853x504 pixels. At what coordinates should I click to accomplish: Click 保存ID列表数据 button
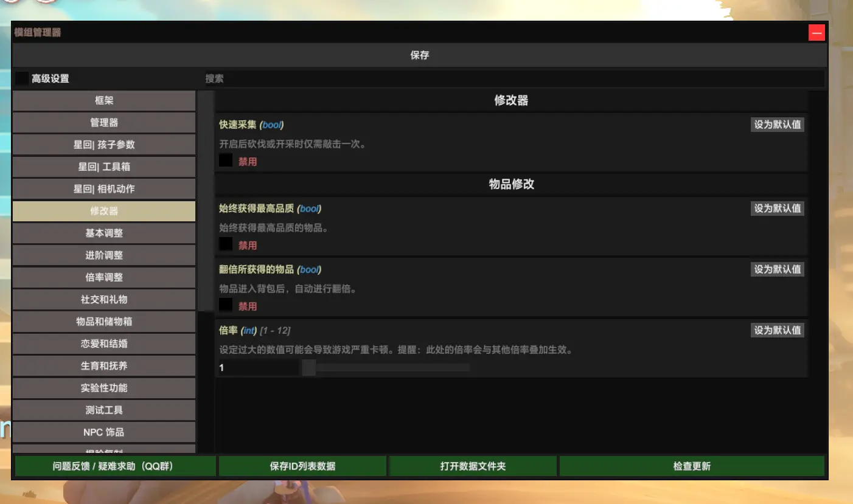tap(302, 466)
